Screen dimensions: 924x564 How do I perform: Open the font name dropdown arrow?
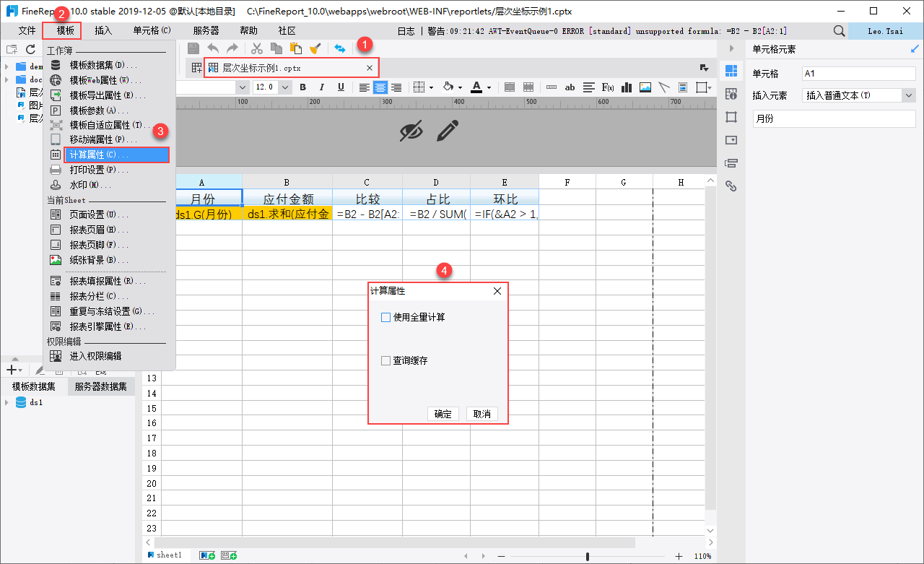[x=243, y=87]
